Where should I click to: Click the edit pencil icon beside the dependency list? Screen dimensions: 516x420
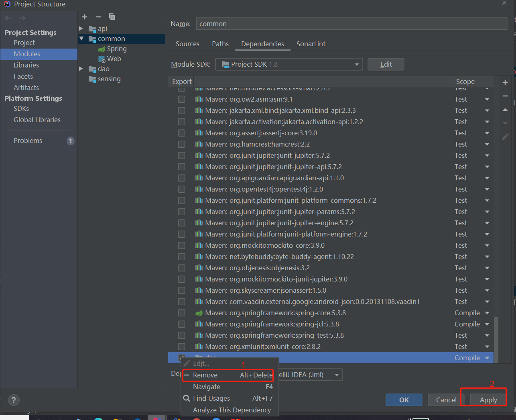(x=505, y=137)
